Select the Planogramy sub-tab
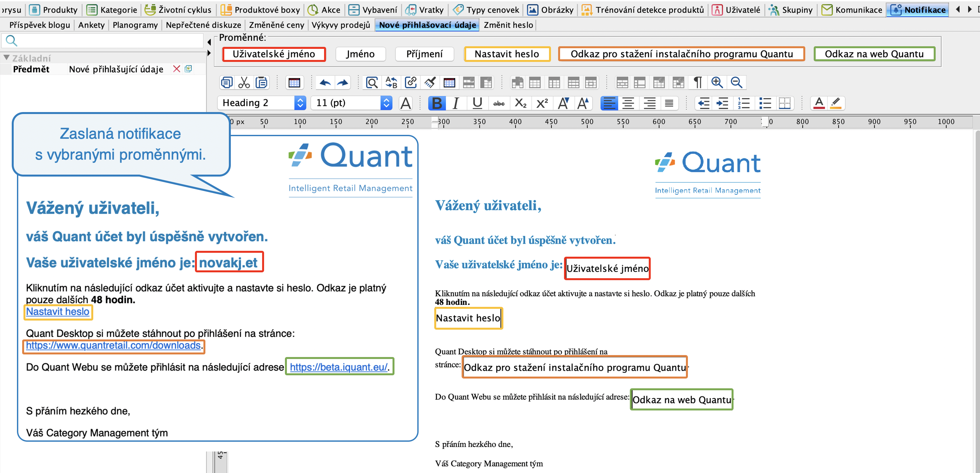The width and height of the screenshot is (980, 473). [x=135, y=25]
